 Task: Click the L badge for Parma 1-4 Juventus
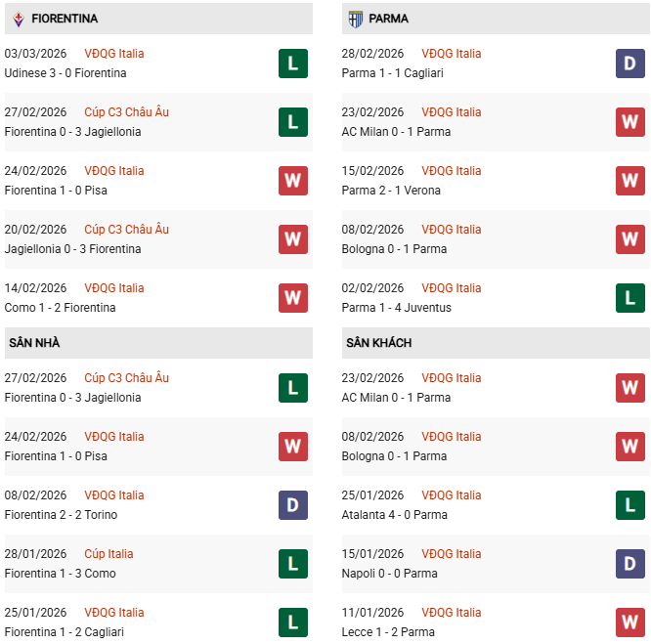[x=629, y=298]
